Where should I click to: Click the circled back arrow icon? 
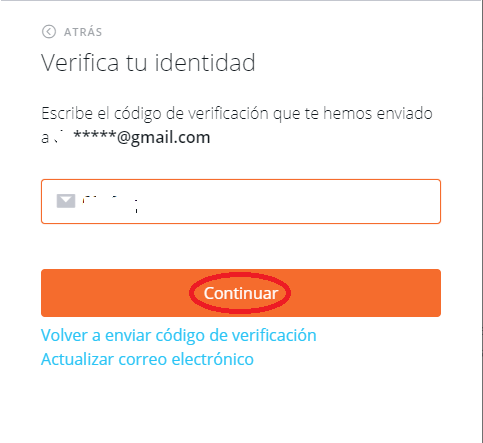point(49,32)
